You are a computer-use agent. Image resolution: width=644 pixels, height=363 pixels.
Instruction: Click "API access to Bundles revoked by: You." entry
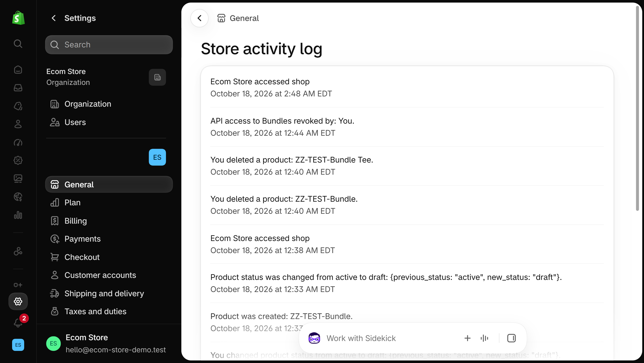pos(407,127)
